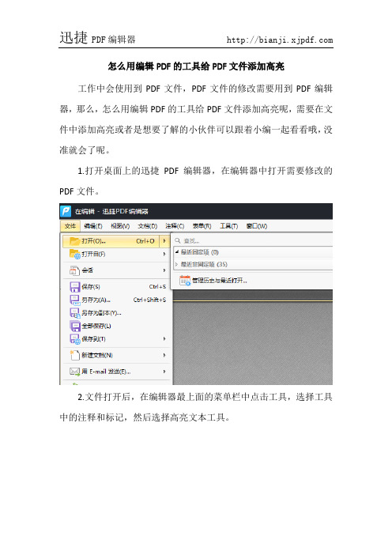Click the 在编辑 - 迅捷PDF编辑器 window title
Image resolution: width=392 pixels, height=555 pixels.
pyautogui.click(x=111, y=212)
